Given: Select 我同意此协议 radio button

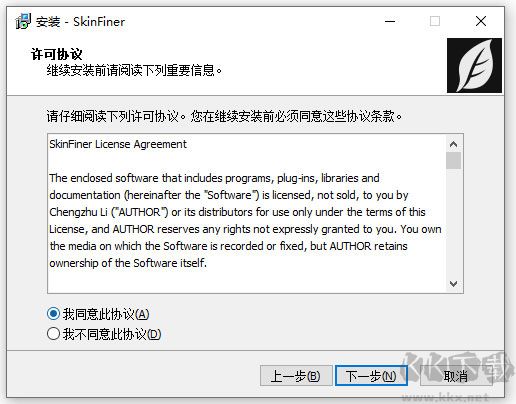Looking at the screenshot, I should click(53, 314).
